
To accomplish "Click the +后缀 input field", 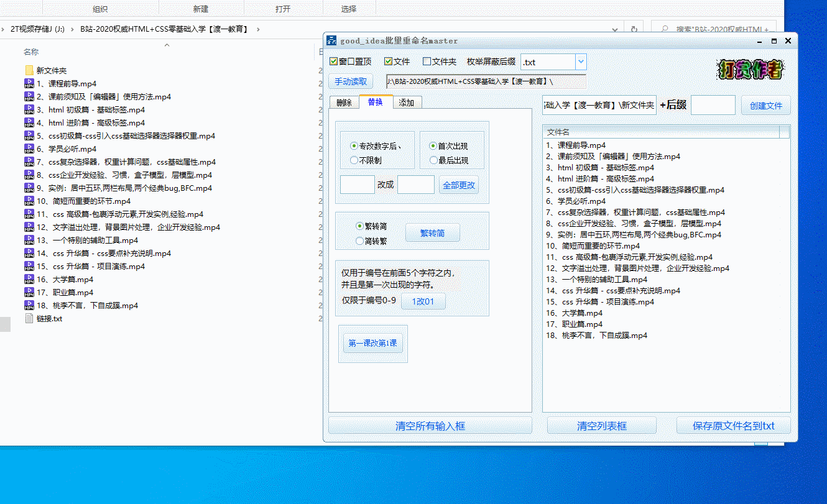I will 713,105.
